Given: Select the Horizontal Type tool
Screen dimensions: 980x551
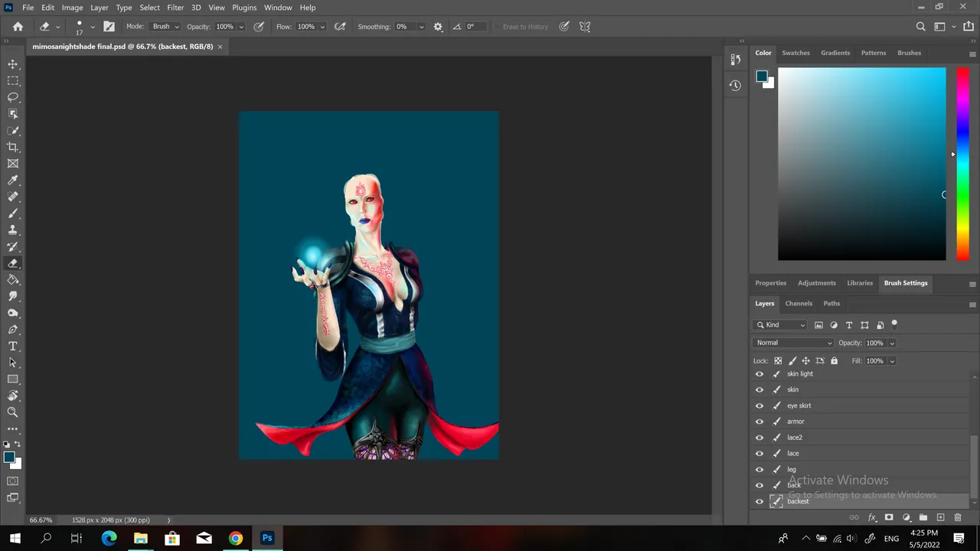Looking at the screenshot, I should point(13,346).
